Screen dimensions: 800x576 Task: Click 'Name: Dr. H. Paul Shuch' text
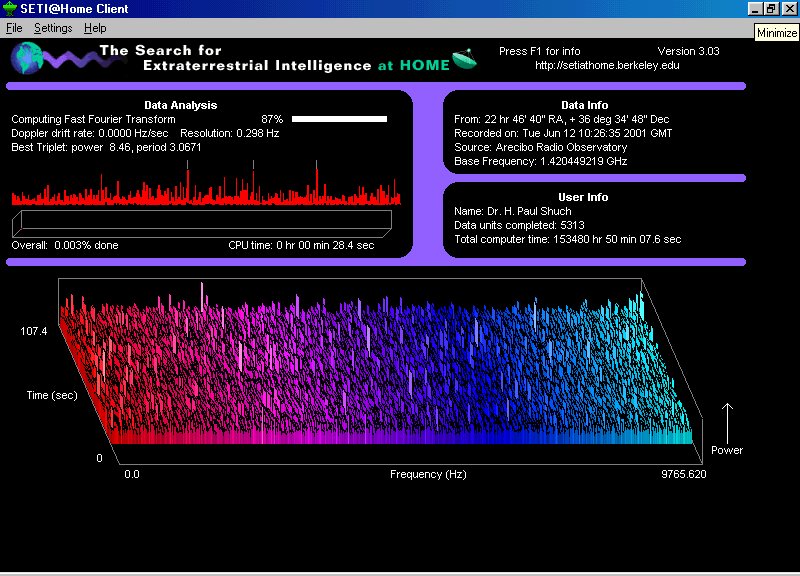pyautogui.click(x=513, y=211)
